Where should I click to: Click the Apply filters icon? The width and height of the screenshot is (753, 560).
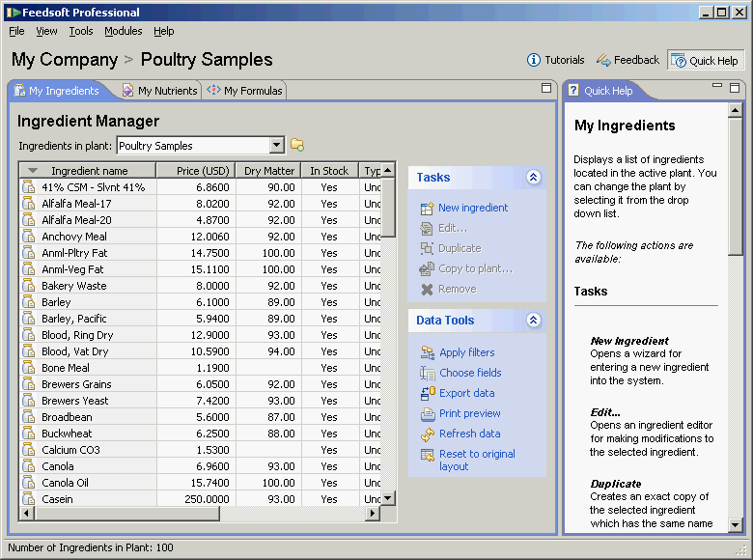[428, 352]
